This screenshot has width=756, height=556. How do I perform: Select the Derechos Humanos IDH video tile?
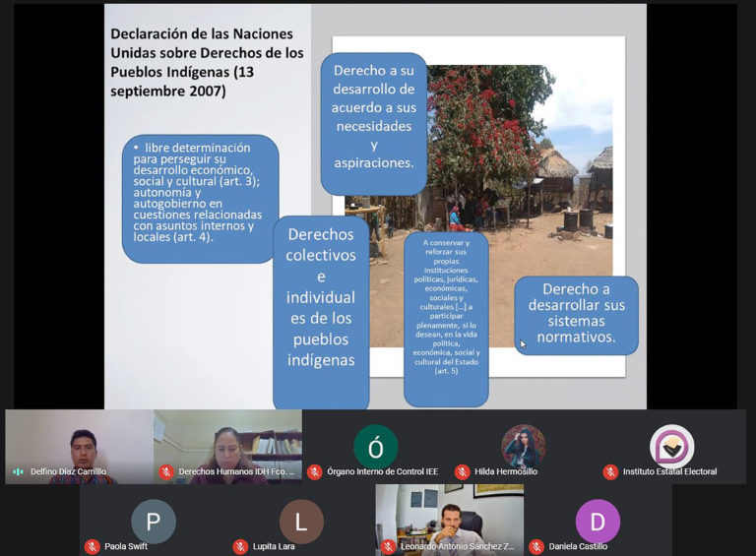pyautogui.click(x=227, y=441)
